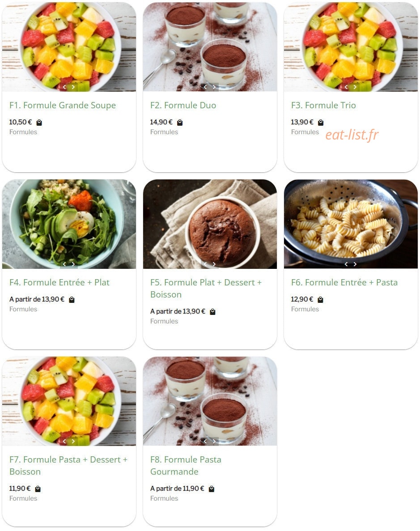Click bag icon for F5 Plat + Dessert + Boisson
Image resolution: width=420 pixels, height=531 pixels.
pyautogui.click(x=212, y=311)
